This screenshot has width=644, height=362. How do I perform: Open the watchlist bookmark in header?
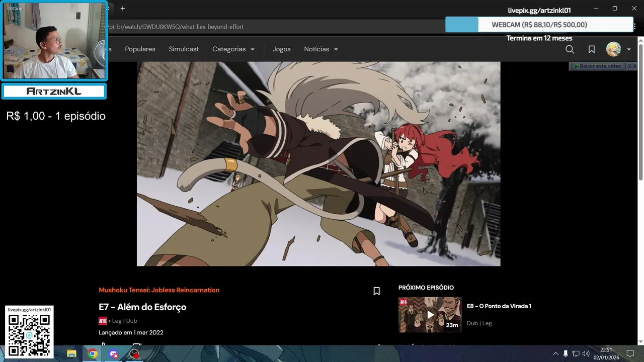click(x=592, y=49)
